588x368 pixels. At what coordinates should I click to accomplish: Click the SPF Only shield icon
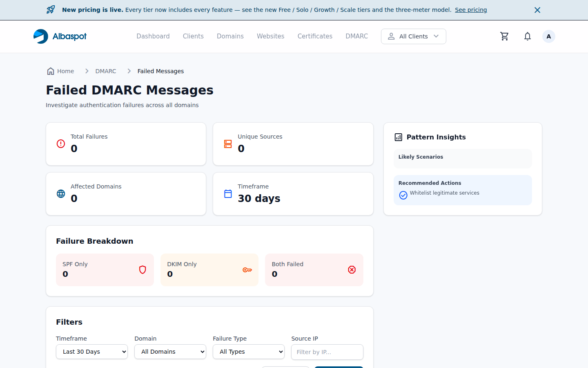(143, 270)
